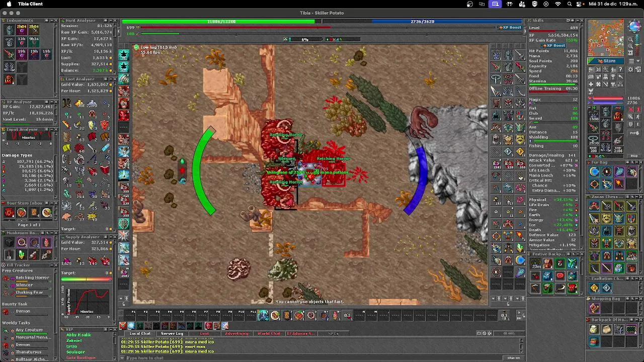Minimize the Loot Analyser panel
The width and height of the screenshot is (644, 362).
pyautogui.click(x=111, y=79)
